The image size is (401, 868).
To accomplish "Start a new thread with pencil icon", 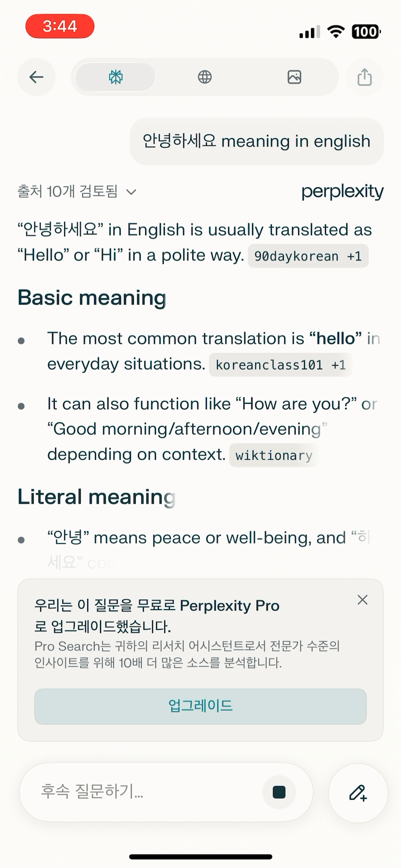I will coord(358,793).
